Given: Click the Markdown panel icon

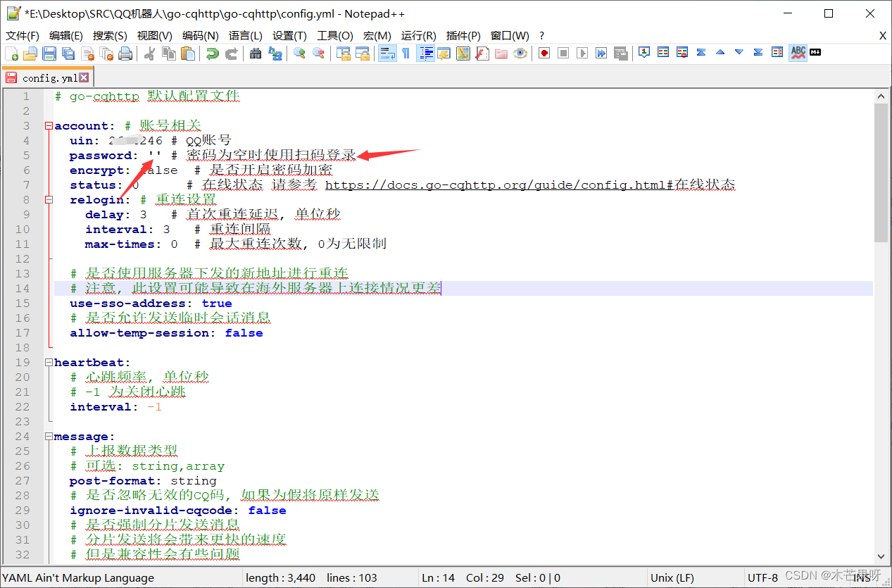Looking at the screenshot, I should point(815,52).
